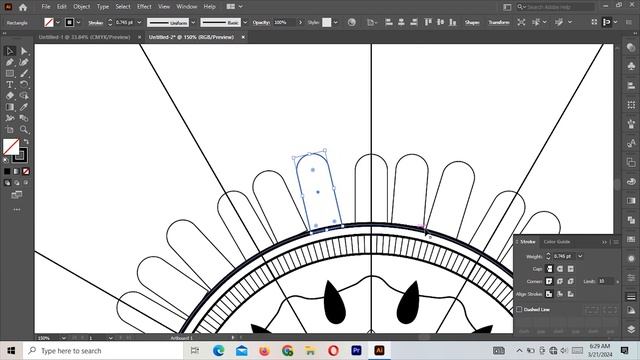Viewport: 640px width, 360px height.
Task: Click the None color button
Action: click(x=26, y=171)
